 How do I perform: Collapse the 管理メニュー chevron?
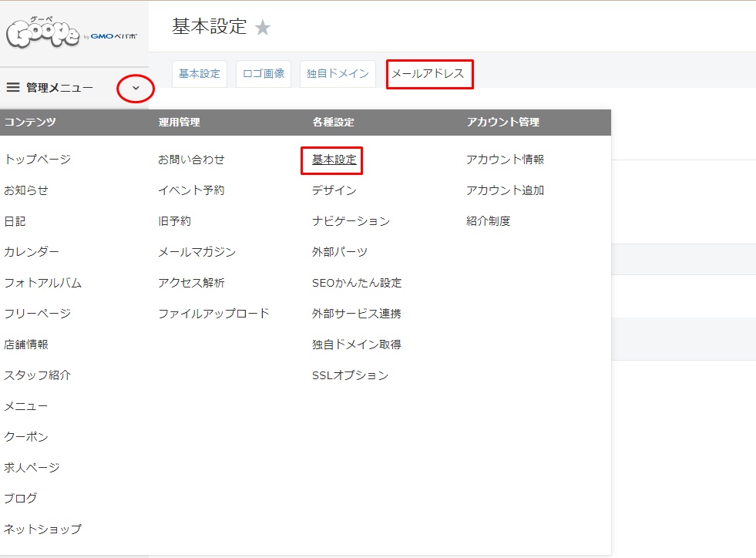pos(136,88)
